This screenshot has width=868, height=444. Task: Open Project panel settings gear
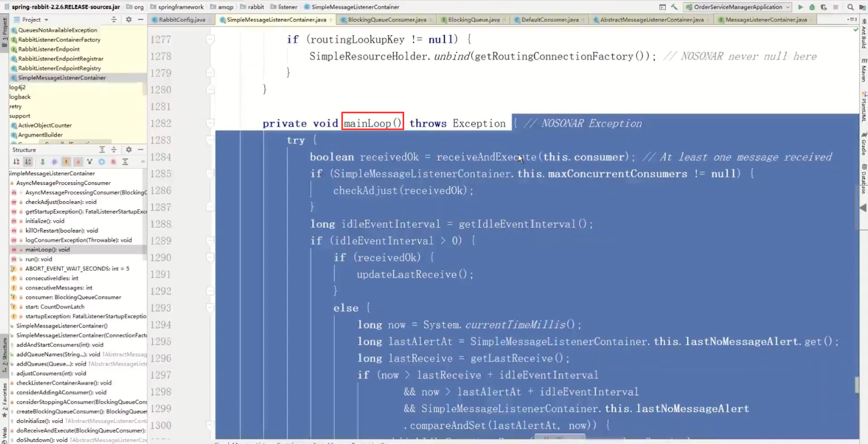[x=128, y=20]
